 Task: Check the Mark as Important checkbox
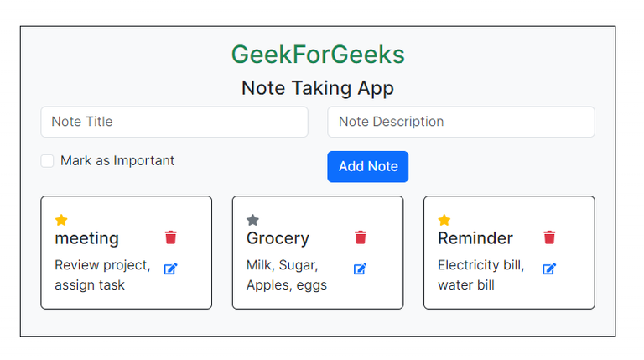tap(48, 161)
